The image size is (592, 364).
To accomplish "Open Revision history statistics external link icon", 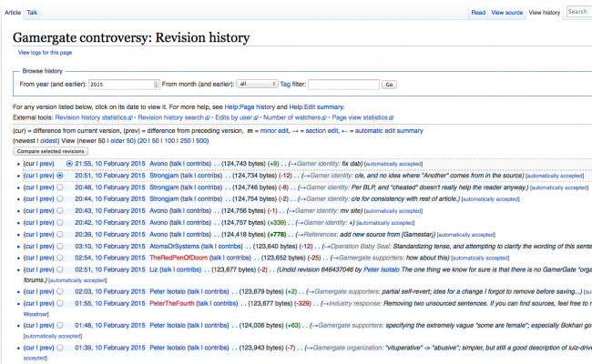I will coord(130,118).
